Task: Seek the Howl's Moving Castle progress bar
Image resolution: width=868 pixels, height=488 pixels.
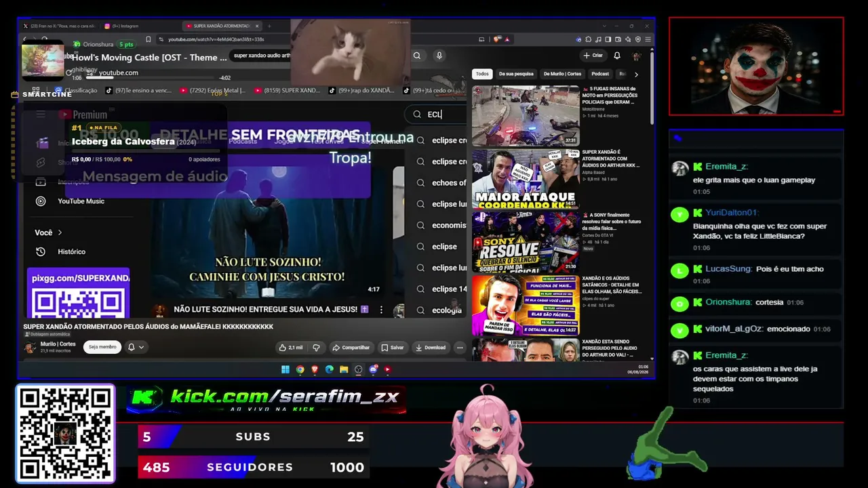Action: (x=149, y=77)
